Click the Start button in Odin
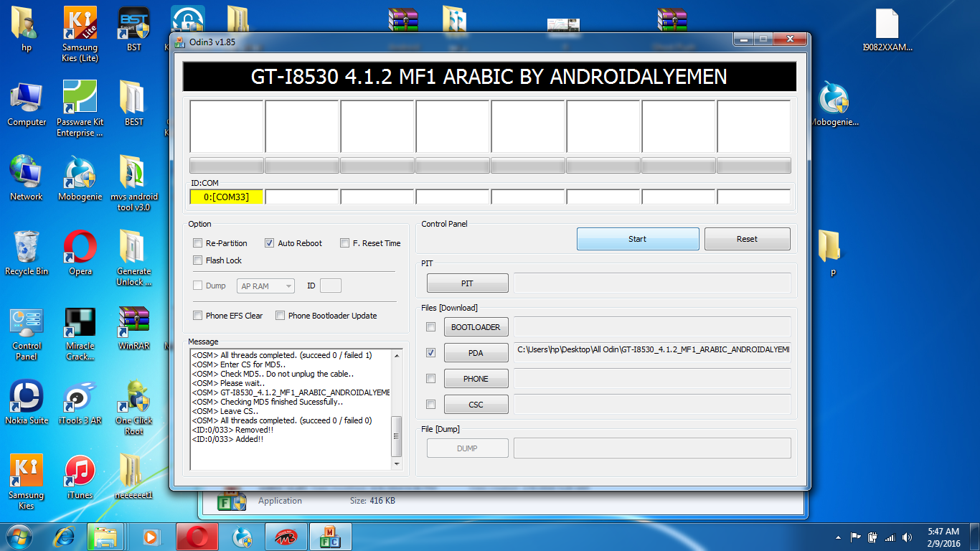The image size is (980, 551). coord(638,239)
